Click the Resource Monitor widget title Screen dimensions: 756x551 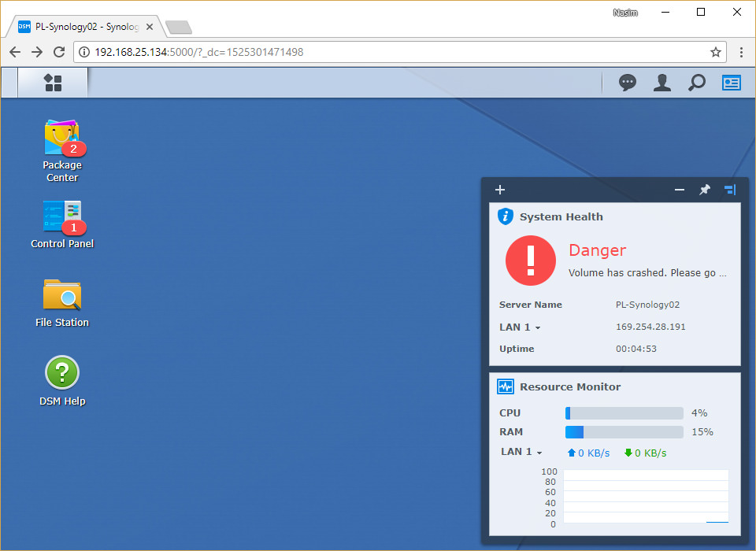570,386
